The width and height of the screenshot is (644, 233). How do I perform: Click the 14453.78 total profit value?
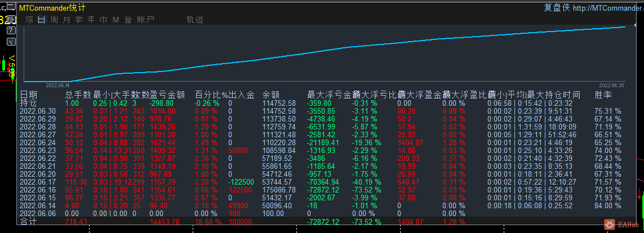coord(165,222)
